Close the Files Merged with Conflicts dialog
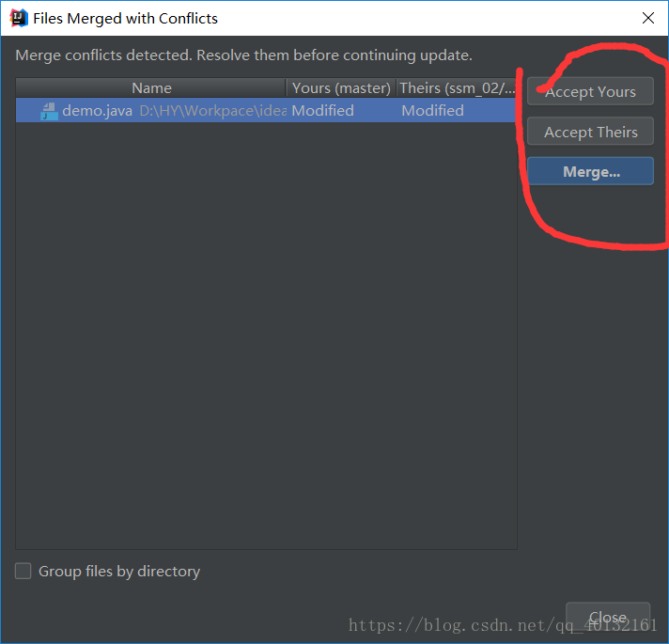This screenshot has width=669, height=644. point(648,18)
